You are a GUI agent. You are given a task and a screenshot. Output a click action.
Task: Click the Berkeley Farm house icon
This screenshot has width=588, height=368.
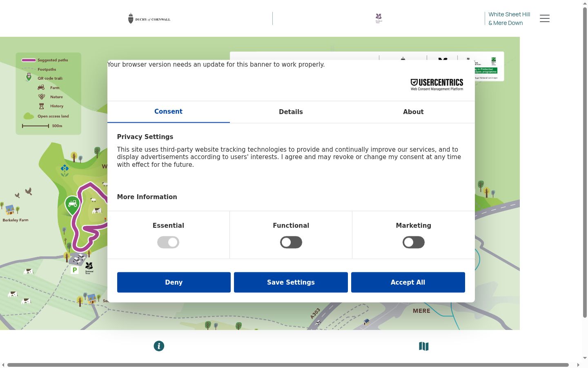[10, 210]
